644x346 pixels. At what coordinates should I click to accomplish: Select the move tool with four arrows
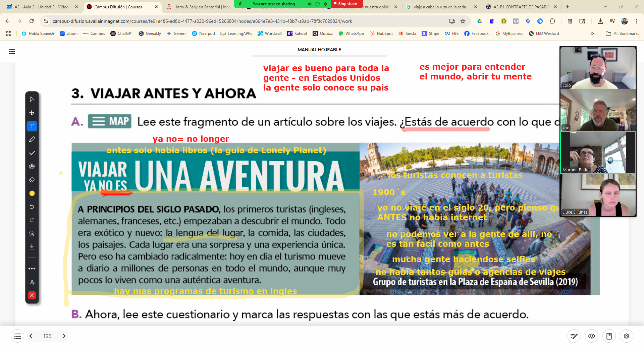(x=32, y=113)
